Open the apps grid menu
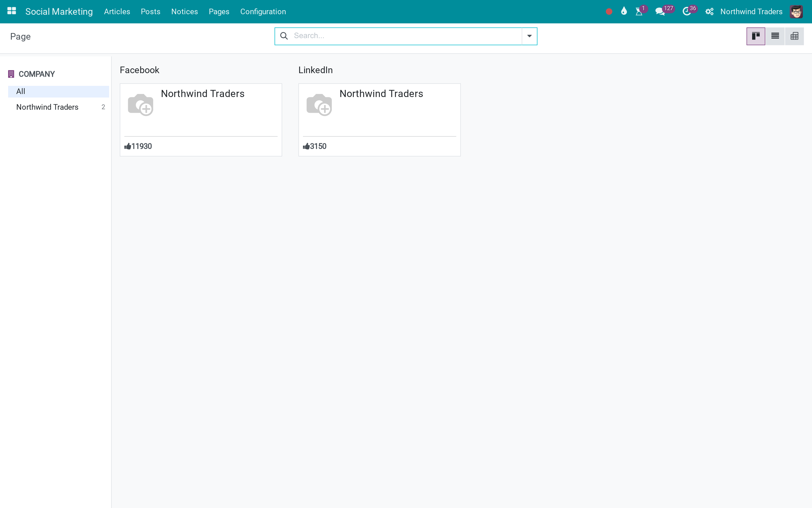The image size is (812, 508). point(12,11)
